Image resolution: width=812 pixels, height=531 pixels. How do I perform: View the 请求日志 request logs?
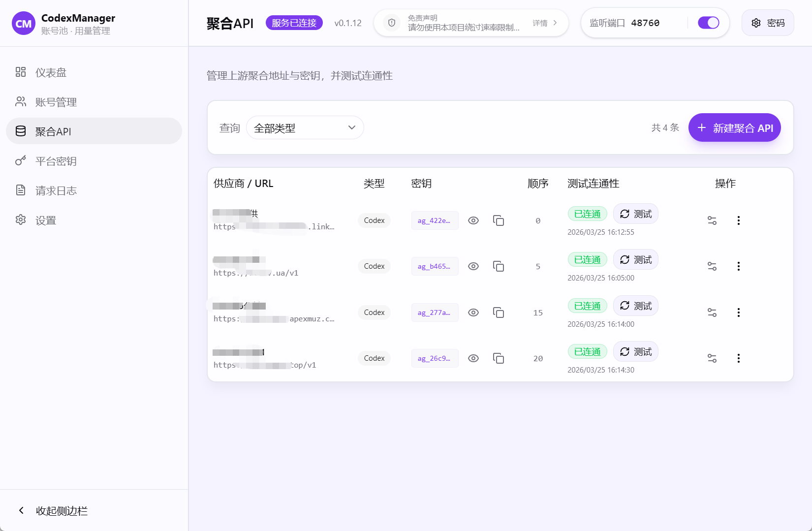point(56,190)
